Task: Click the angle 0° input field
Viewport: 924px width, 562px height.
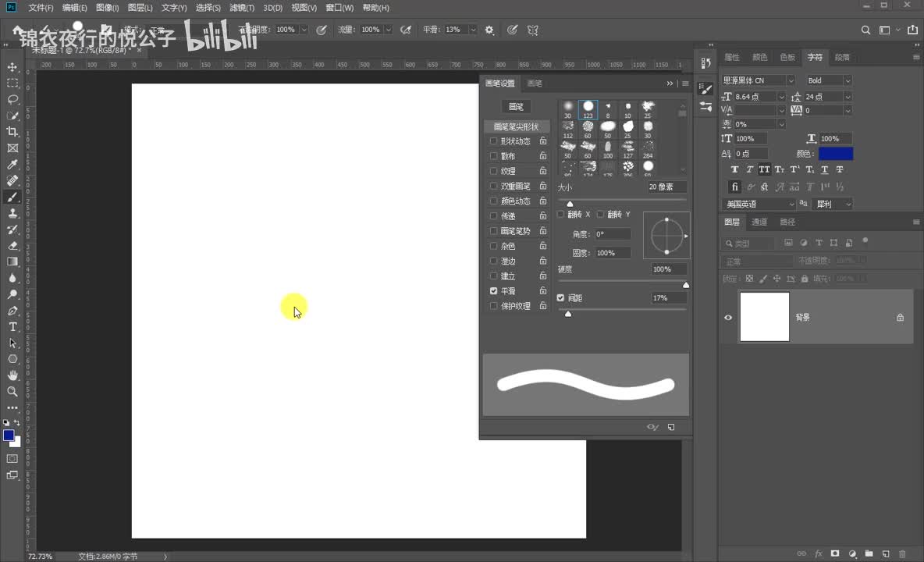Action: (613, 234)
